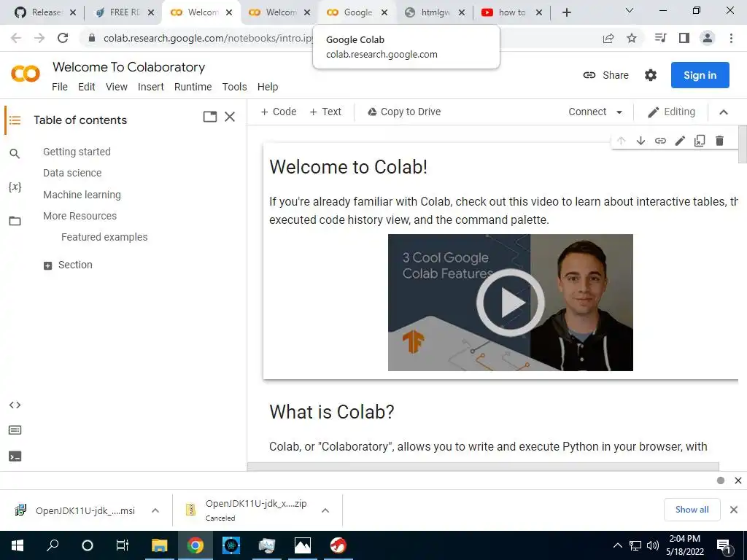Open the Terminal icon in left sidebar
This screenshot has height=560, width=747.
[x=15, y=456]
